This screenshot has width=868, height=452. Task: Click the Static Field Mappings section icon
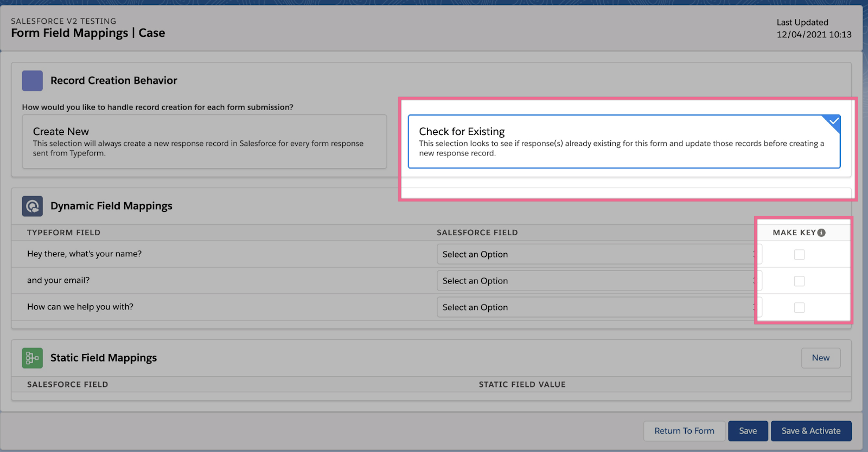(x=33, y=358)
